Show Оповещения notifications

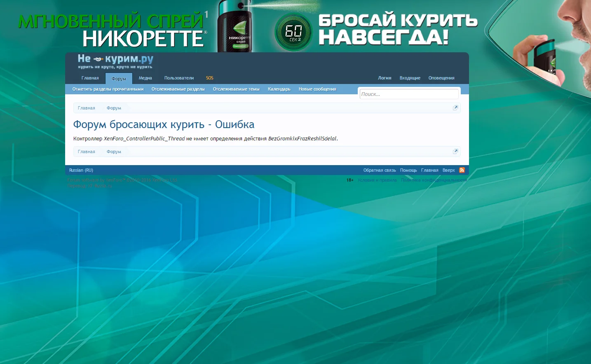click(441, 78)
